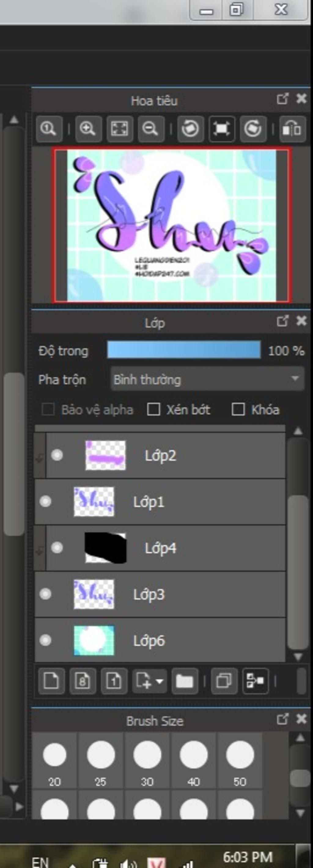Check the Khóa lock checkbox
This screenshot has width=313, height=868.
[x=238, y=409]
